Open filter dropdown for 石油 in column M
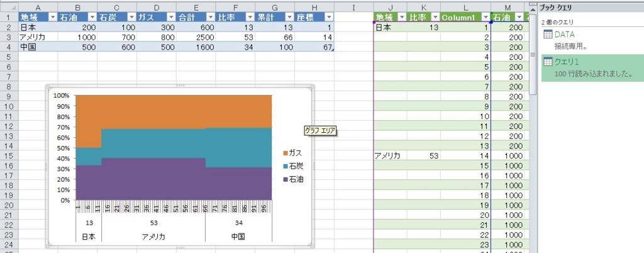 point(519,17)
